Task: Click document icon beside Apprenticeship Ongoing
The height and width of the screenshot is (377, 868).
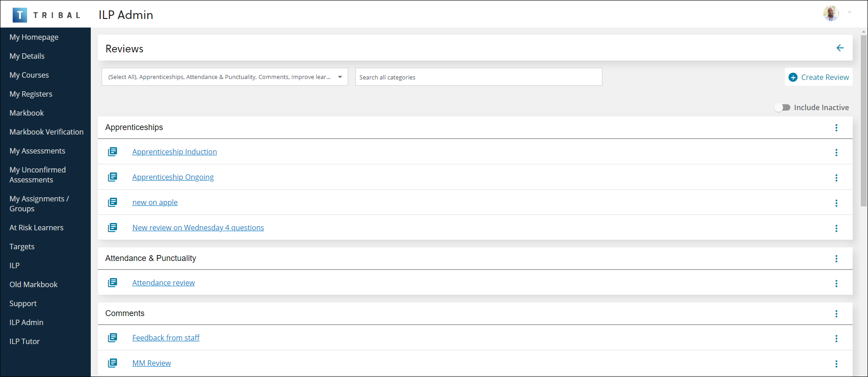Action: click(112, 177)
